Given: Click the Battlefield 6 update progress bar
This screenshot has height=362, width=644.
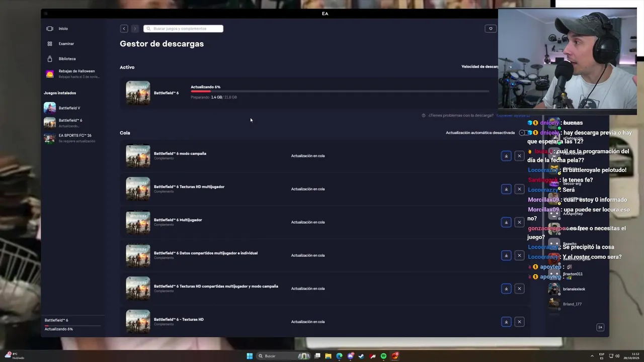Looking at the screenshot, I should click(x=340, y=92).
